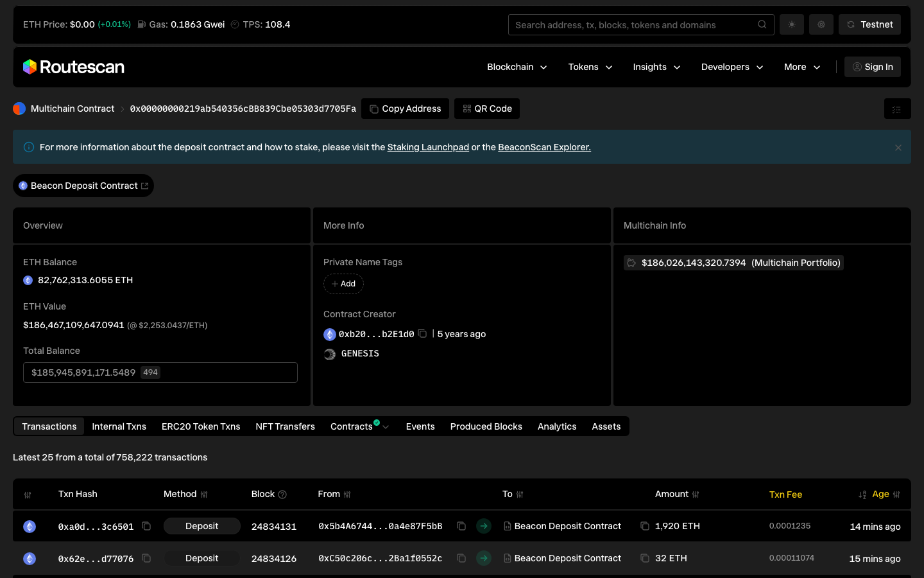Image resolution: width=924 pixels, height=578 pixels.
Task: Click the search magnifier icon
Action: pyautogui.click(x=762, y=24)
